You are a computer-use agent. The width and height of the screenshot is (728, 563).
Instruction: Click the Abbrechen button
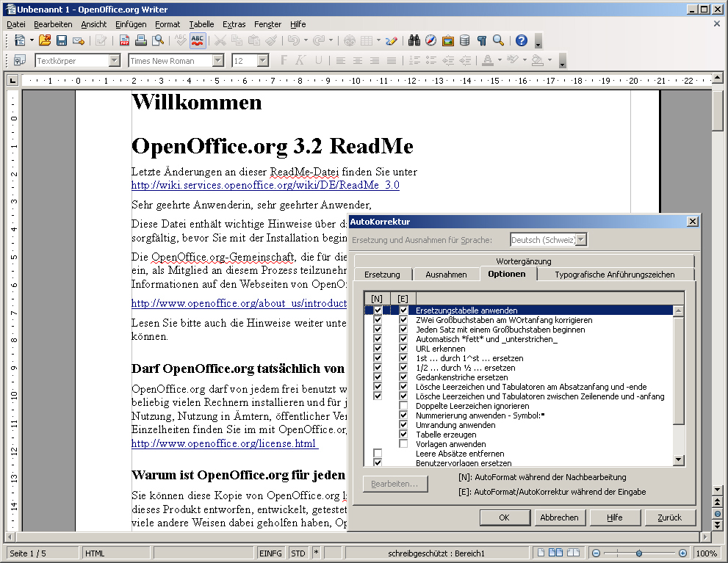point(560,517)
